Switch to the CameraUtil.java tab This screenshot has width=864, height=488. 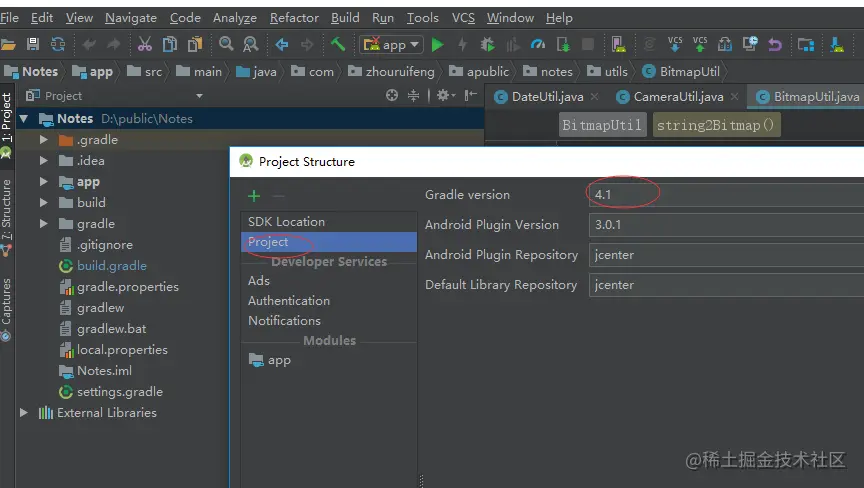coord(678,97)
